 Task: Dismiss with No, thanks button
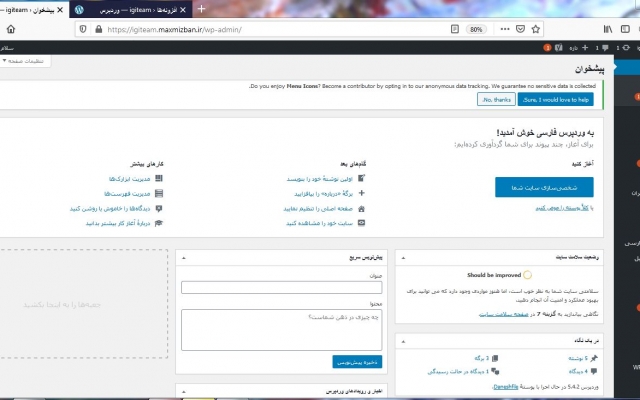coord(496,100)
